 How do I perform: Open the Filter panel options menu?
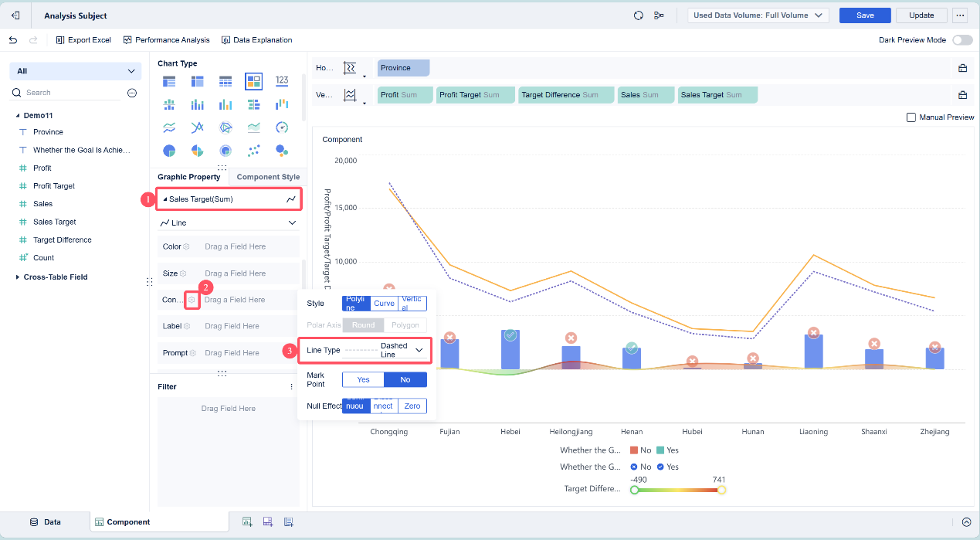(291, 387)
